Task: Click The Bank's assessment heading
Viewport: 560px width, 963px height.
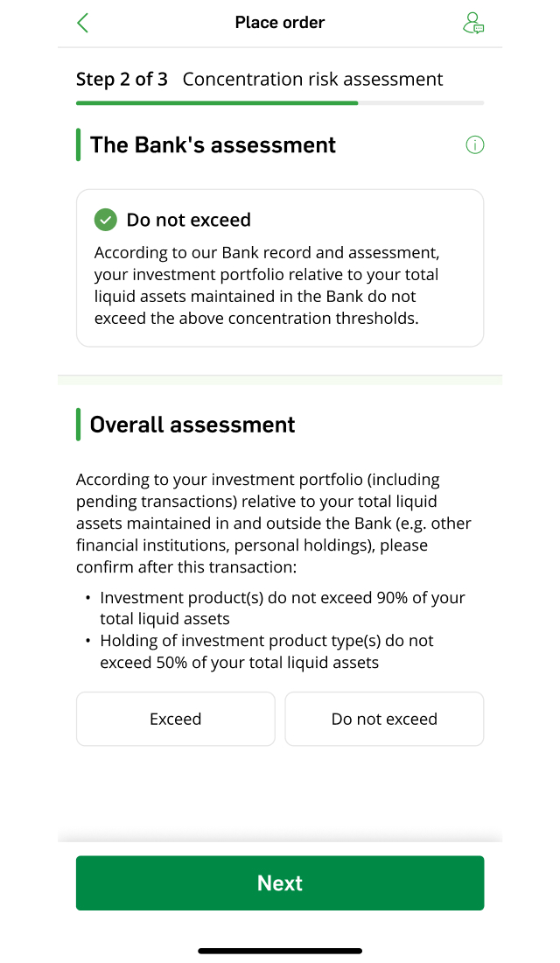Action: pyautogui.click(x=213, y=145)
